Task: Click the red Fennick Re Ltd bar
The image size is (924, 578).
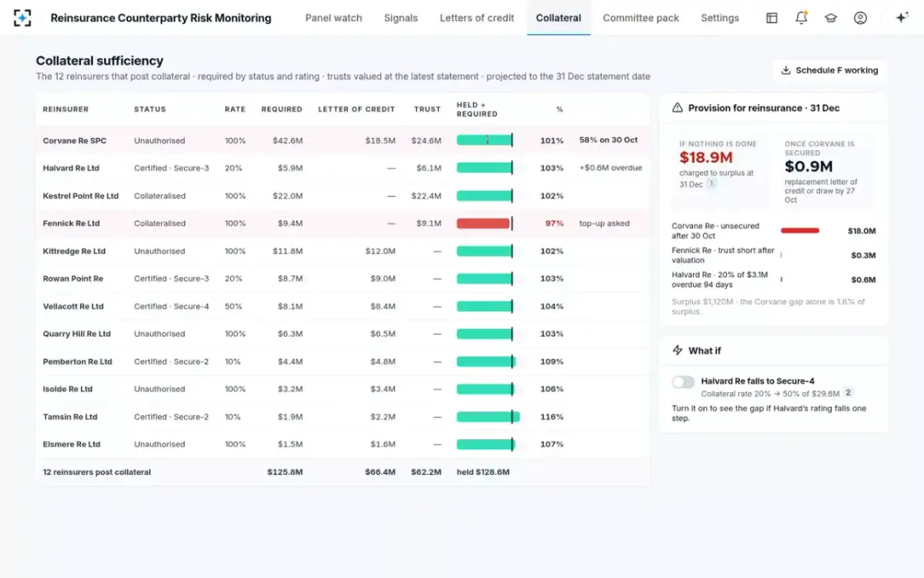Action: point(484,223)
